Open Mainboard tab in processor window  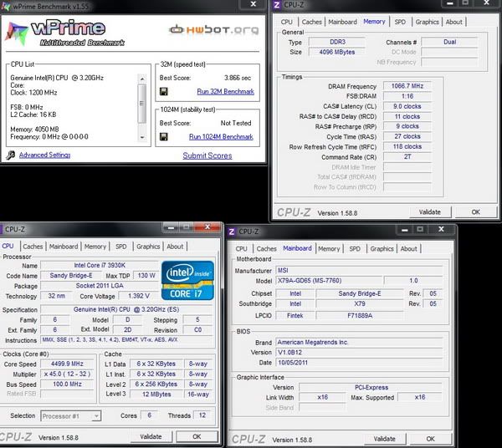(64, 247)
